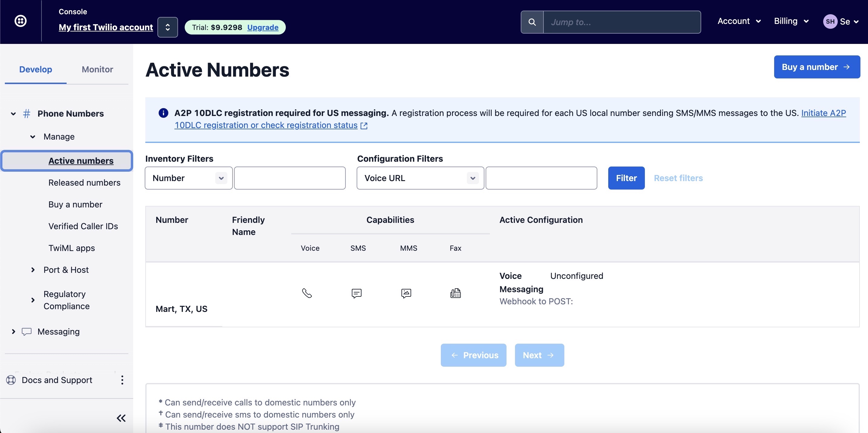Click the Upgrade trial link

[263, 27]
